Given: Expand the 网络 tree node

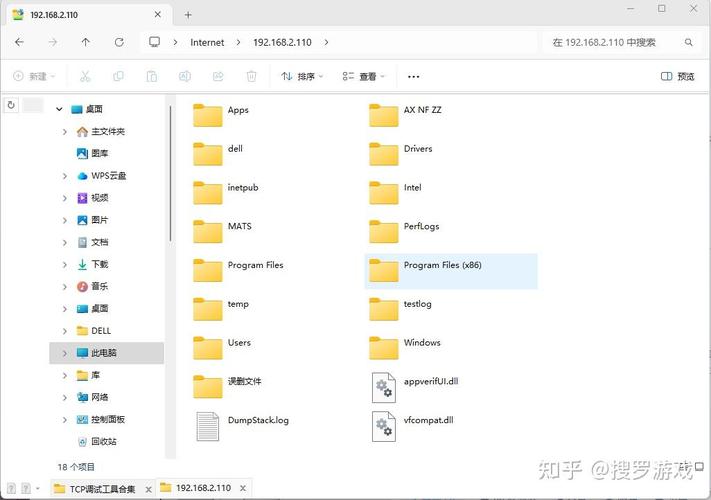Looking at the screenshot, I should pos(64,397).
